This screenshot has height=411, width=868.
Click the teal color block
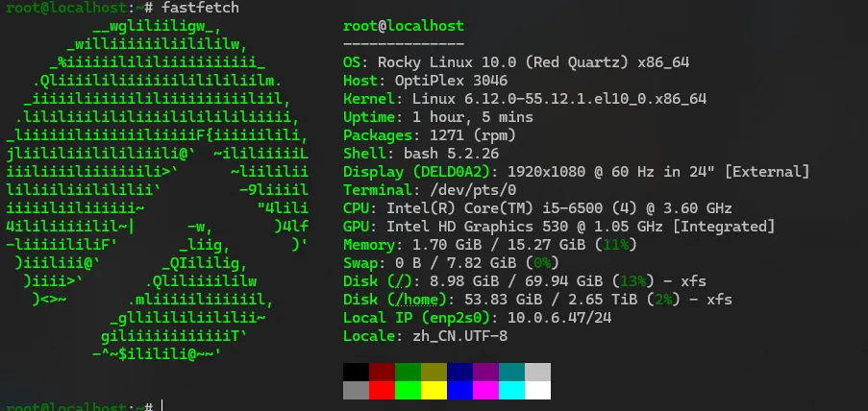tap(511, 372)
